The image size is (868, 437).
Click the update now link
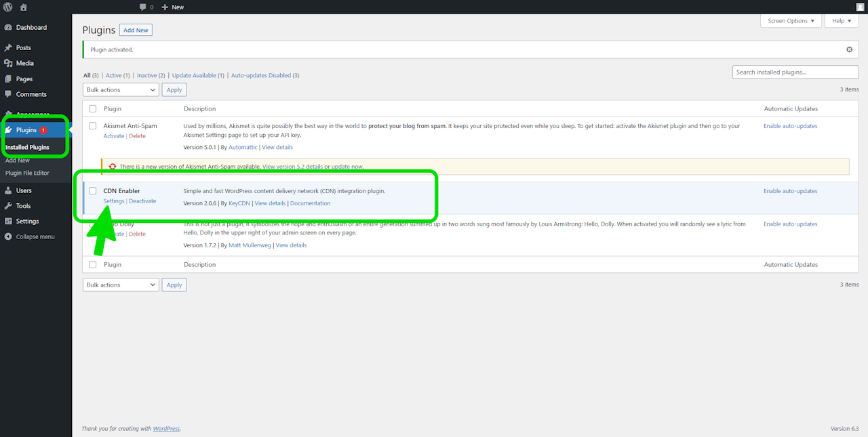pos(347,167)
